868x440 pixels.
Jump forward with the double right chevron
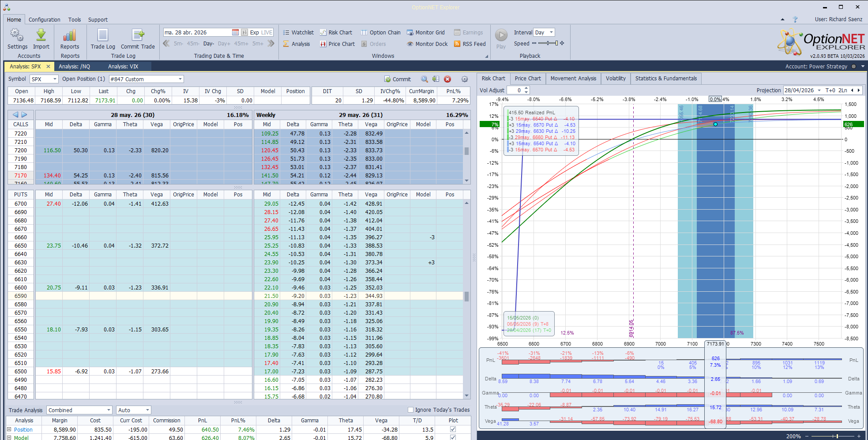coord(271,43)
